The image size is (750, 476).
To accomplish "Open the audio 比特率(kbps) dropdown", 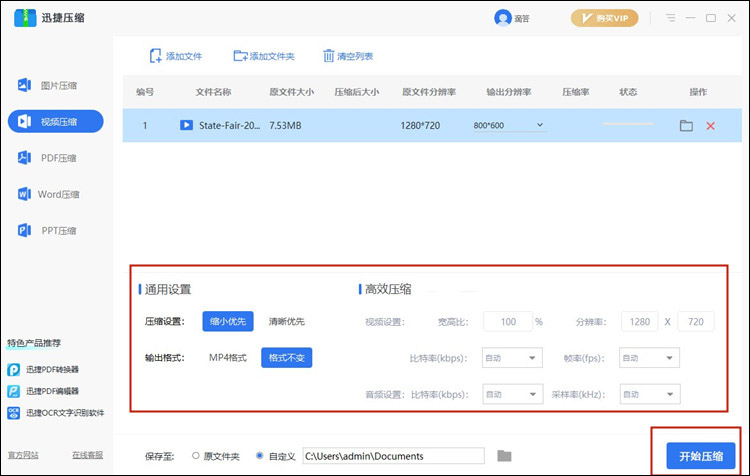I will point(512,394).
